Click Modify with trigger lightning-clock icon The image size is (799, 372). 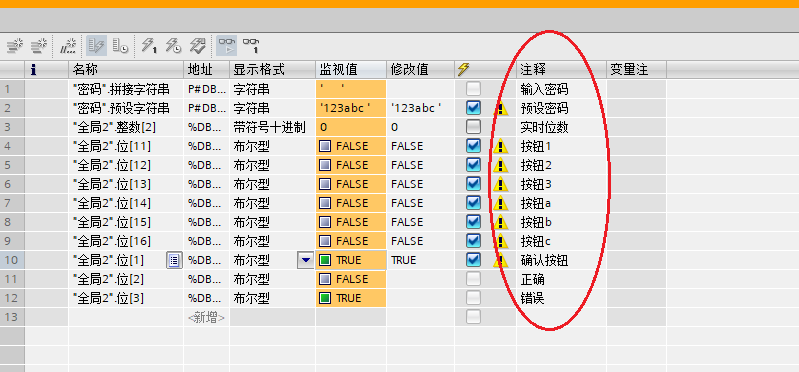173,46
